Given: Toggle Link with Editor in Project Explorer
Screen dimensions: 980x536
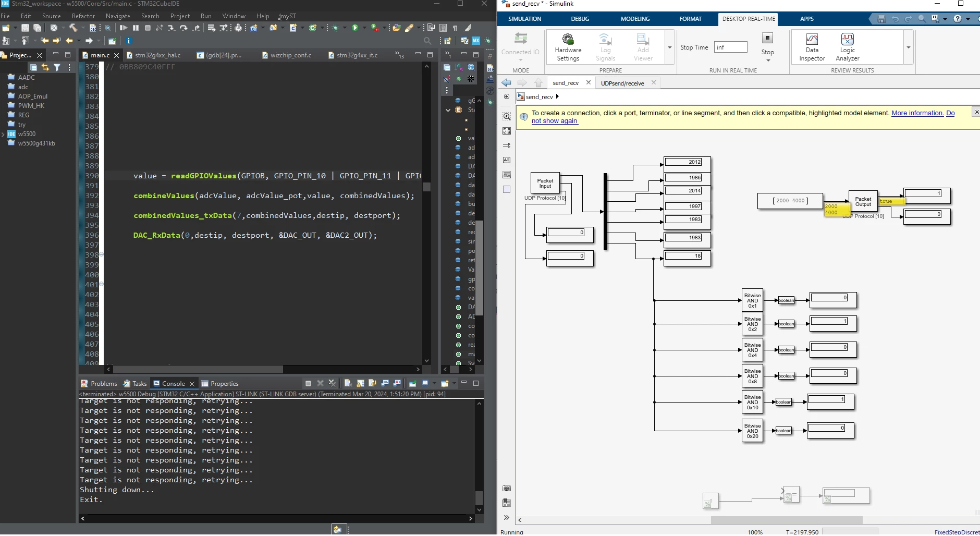Looking at the screenshot, I should 45,67.
